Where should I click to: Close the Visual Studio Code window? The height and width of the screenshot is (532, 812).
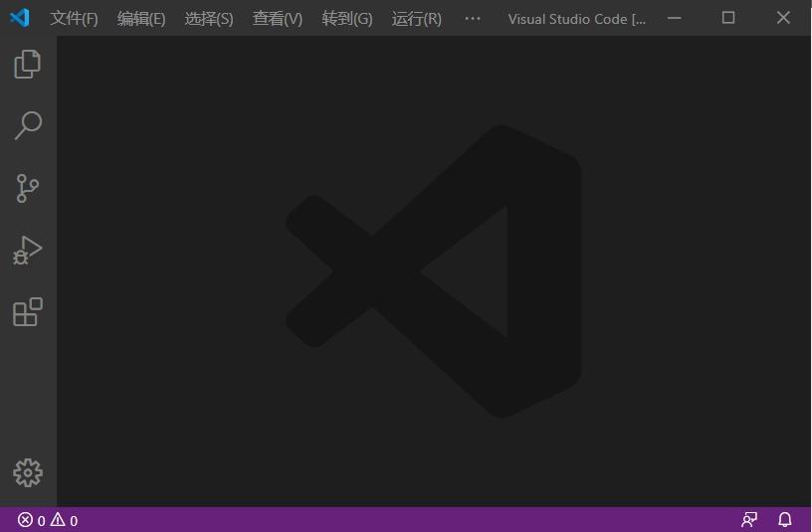[783, 18]
